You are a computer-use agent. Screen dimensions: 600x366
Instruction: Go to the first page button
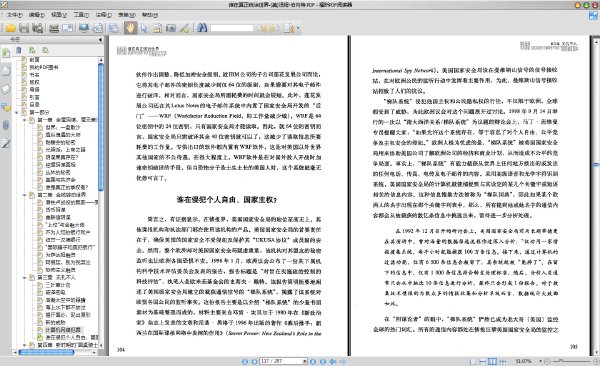coord(245,361)
